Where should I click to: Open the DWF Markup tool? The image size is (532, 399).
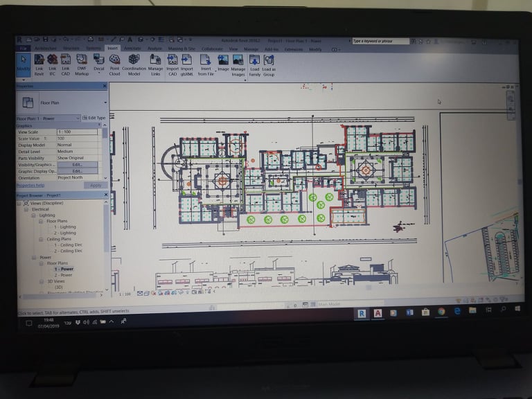(82, 64)
